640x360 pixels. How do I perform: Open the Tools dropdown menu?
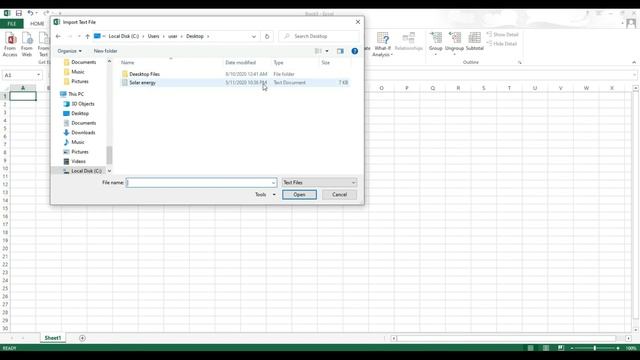[x=265, y=195]
